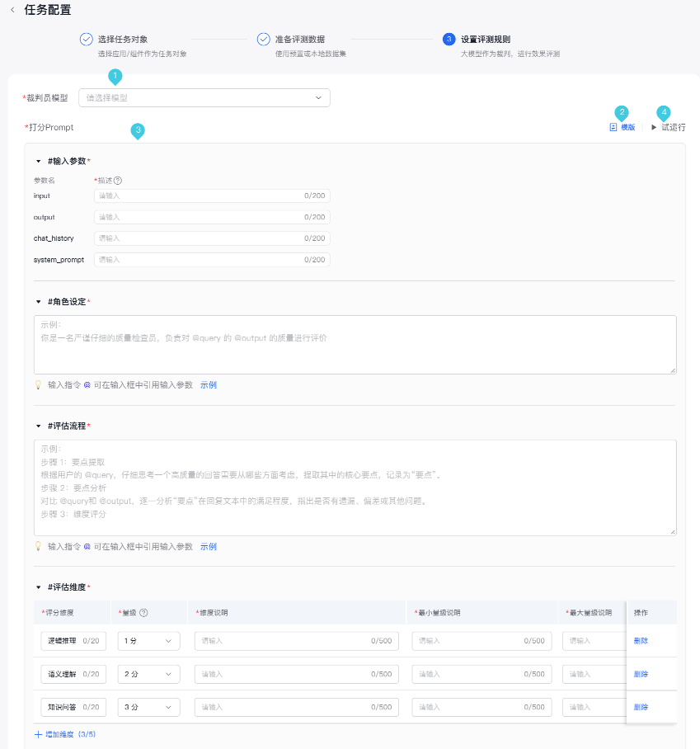Focus the chat_history description field
The width and height of the screenshot is (700, 749).
pos(212,238)
